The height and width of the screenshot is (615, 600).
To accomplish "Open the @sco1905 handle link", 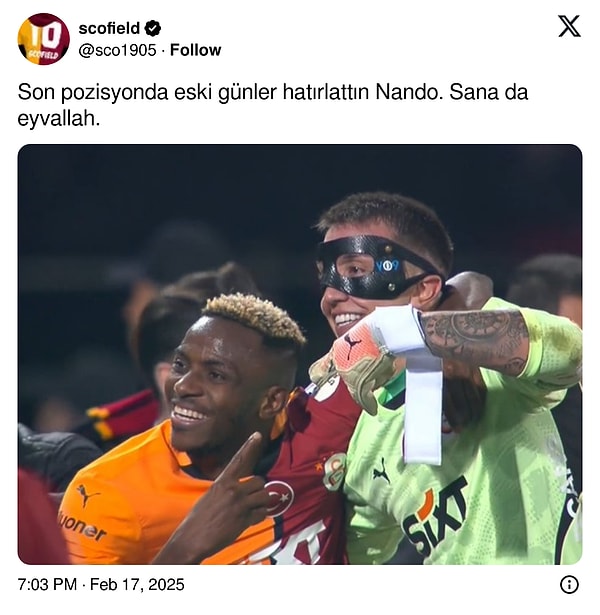I will 117,50.
